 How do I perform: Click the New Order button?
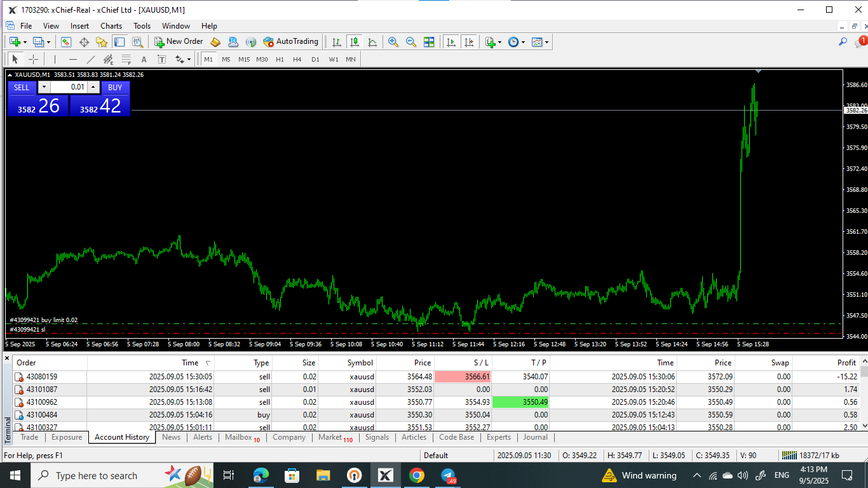tap(178, 42)
